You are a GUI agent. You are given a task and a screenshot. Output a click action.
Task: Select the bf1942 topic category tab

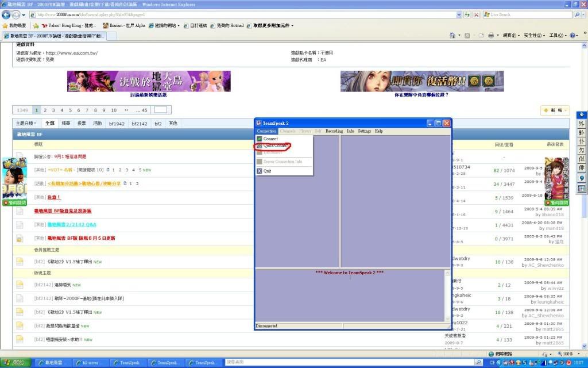[116, 124]
